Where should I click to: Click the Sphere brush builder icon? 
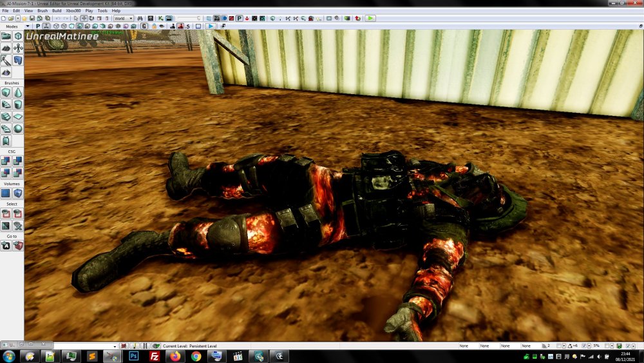pos(18,128)
